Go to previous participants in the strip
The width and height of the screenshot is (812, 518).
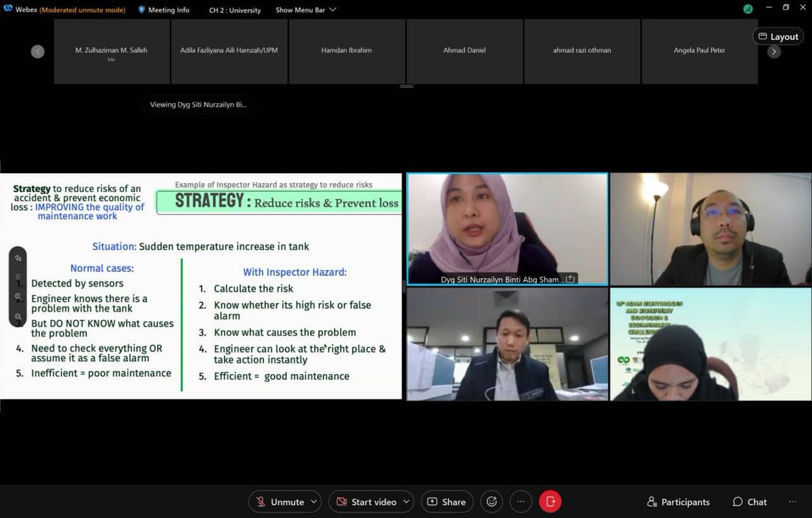38,51
